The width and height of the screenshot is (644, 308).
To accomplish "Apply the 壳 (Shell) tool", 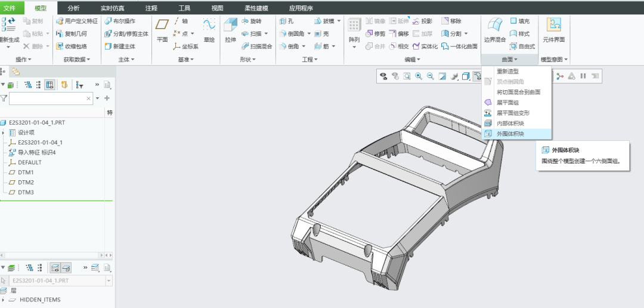I will [x=322, y=33].
